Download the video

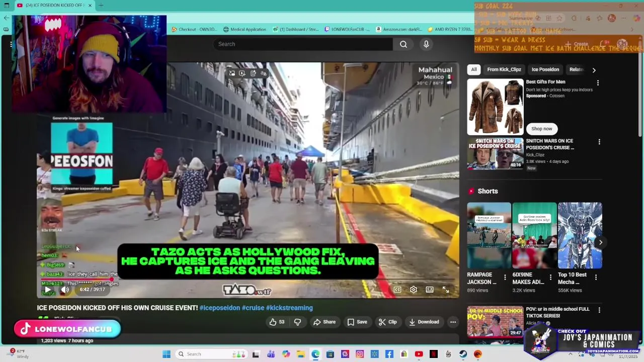[x=424, y=322]
